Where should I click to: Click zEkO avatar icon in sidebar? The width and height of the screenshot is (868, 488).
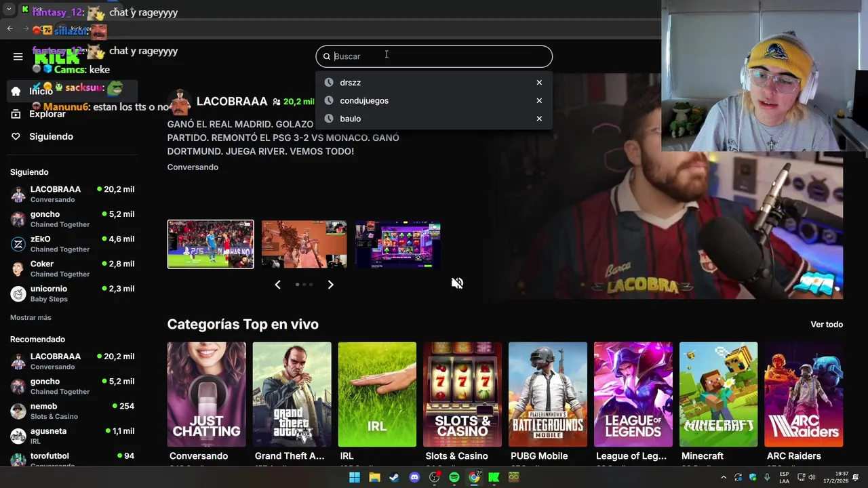[x=18, y=244]
